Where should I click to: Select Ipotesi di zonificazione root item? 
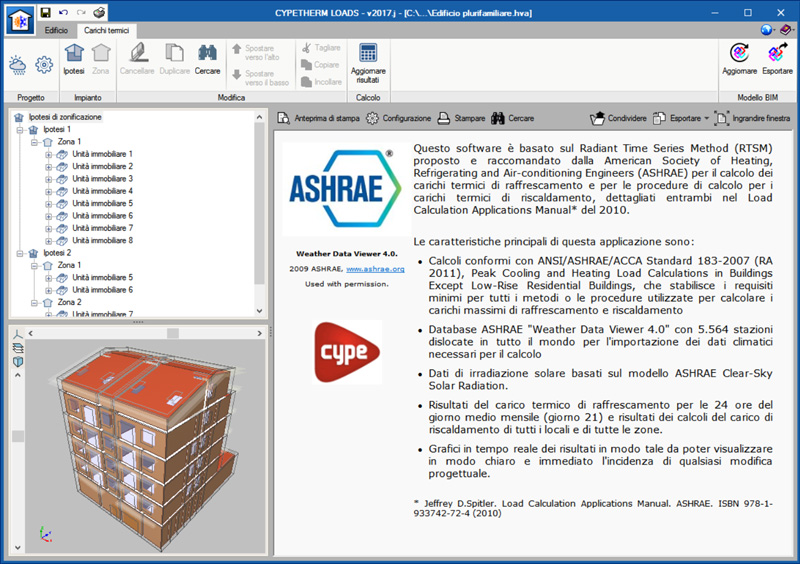coord(65,117)
